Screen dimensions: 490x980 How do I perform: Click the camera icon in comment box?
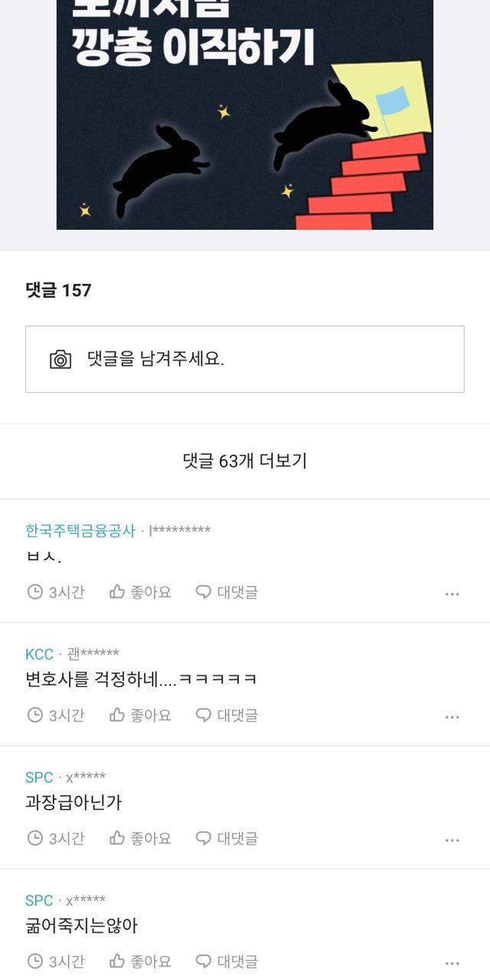click(60, 359)
